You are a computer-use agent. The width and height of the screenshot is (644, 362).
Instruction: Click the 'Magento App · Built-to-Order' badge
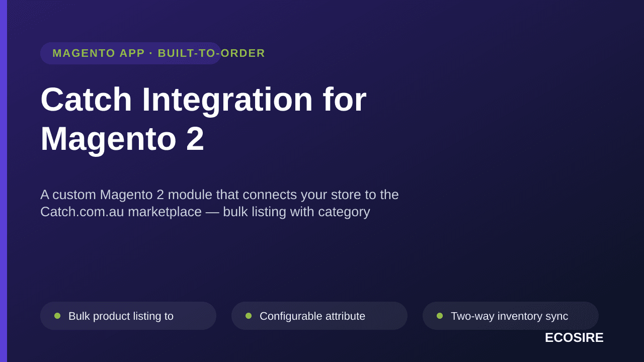click(131, 53)
